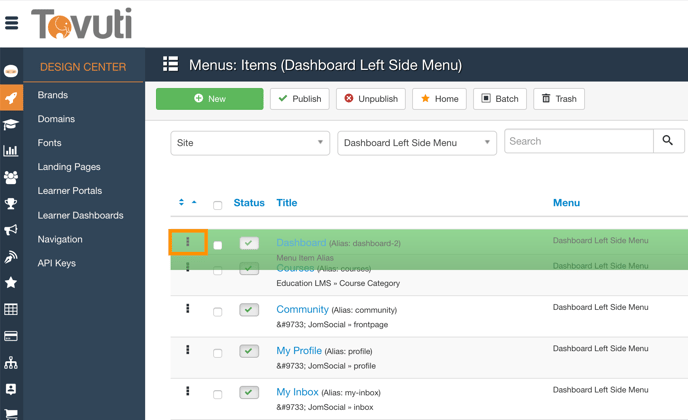Viewport: 688px width, 420px height.
Task: Open the Dashboard Left Side Menu dropdown
Action: tap(416, 143)
